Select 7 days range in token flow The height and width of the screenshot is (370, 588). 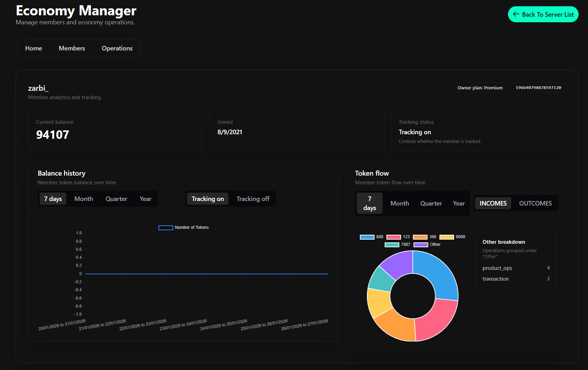(x=369, y=203)
